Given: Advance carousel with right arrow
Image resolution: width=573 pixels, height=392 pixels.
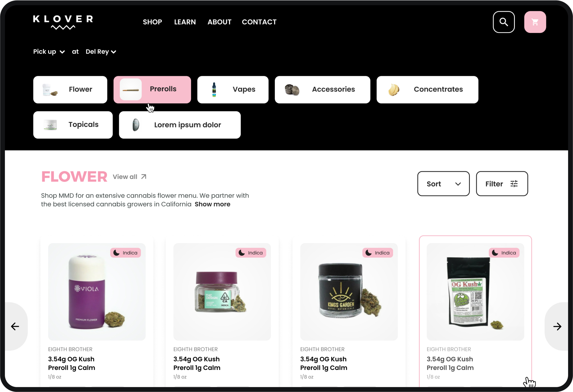Looking at the screenshot, I should [x=557, y=326].
